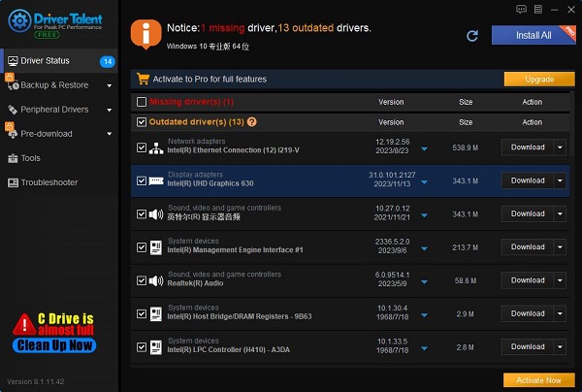Open version dropdown for UHD Graphics 630
The width and height of the screenshot is (582, 392).
coord(424,182)
